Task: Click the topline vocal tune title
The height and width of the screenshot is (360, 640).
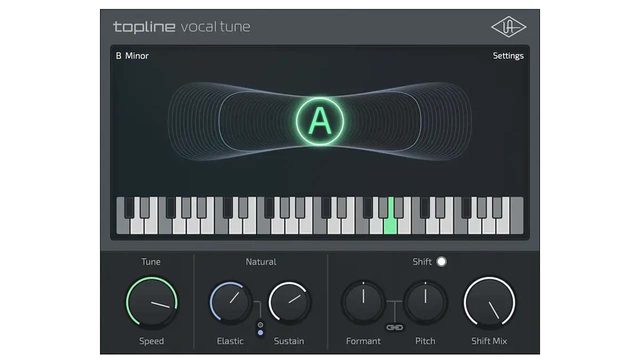Action: (182, 27)
